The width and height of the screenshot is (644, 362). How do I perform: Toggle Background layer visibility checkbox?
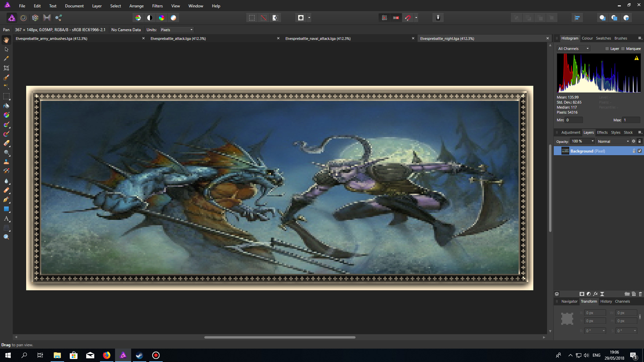(640, 151)
